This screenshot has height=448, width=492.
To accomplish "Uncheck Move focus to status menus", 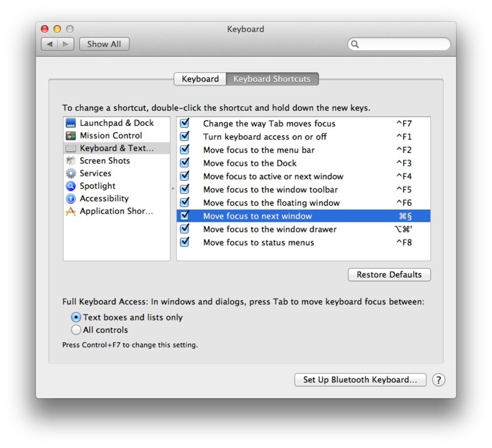I will pos(185,242).
